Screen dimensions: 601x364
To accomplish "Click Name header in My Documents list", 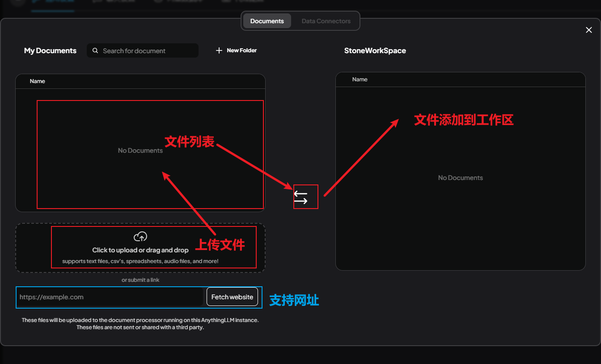I will point(38,81).
